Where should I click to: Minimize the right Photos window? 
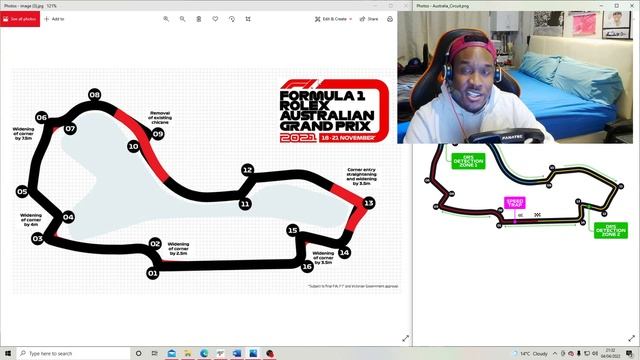pyautogui.click(x=601, y=6)
